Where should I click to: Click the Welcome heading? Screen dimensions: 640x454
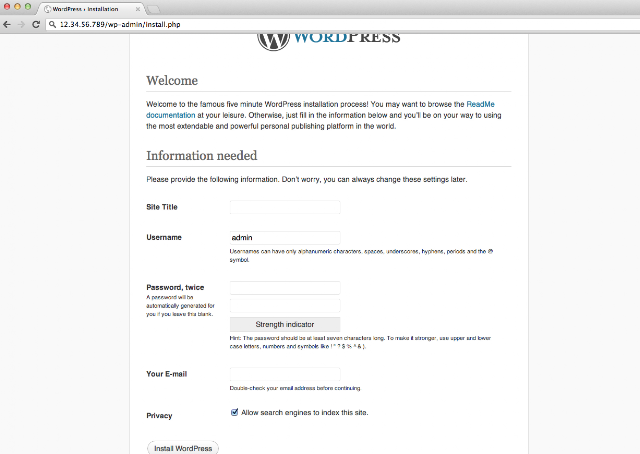point(172,80)
